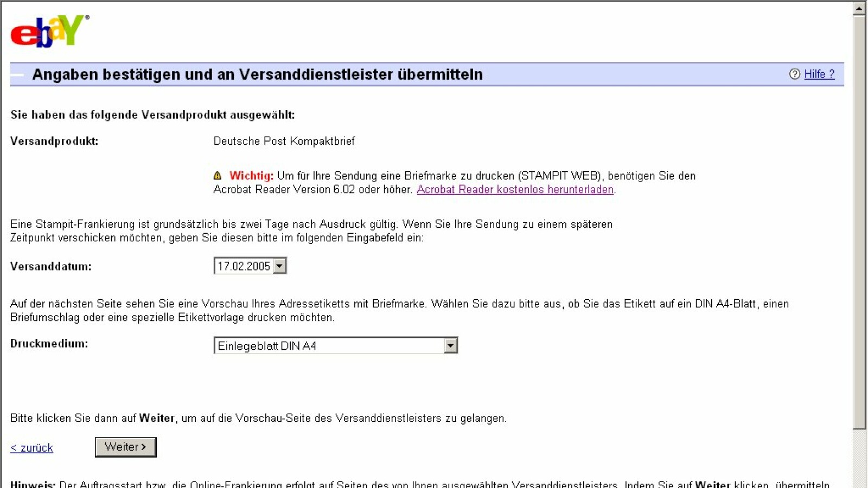This screenshot has width=868, height=488.
Task: Click the Versanddatum label
Action: coord(51,266)
